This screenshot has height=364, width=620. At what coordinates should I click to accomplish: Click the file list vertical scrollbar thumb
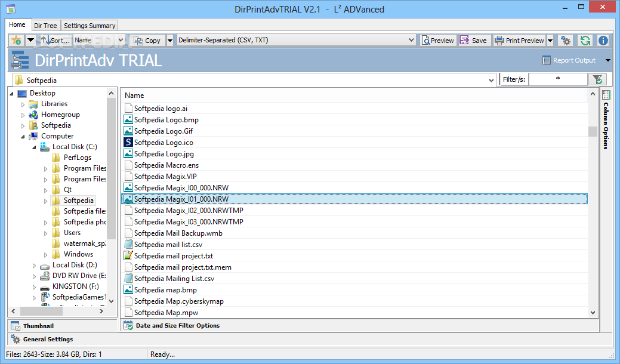tap(593, 131)
